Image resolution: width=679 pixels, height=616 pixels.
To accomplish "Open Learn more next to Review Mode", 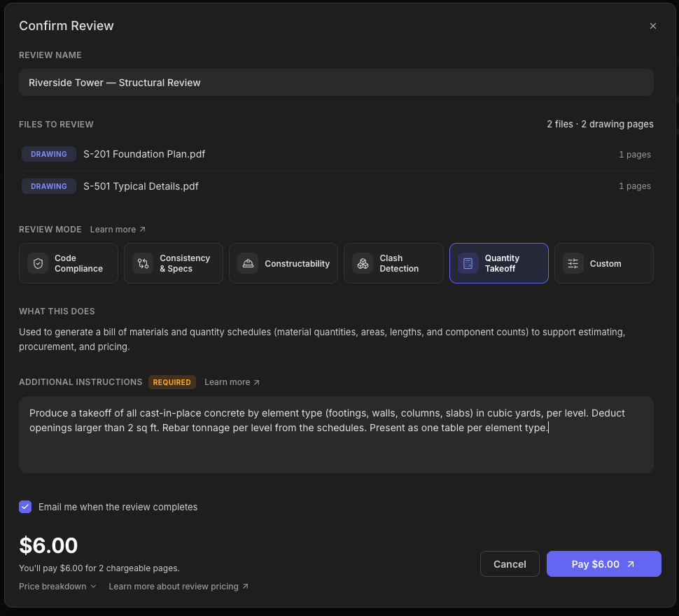I will point(118,230).
